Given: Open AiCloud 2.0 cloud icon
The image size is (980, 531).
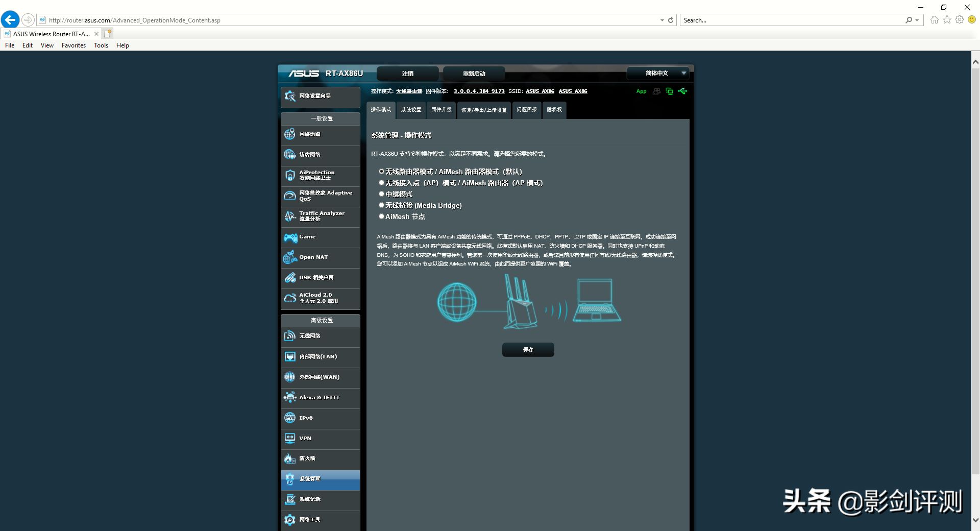Looking at the screenshot, I should (x=290, y=298).
